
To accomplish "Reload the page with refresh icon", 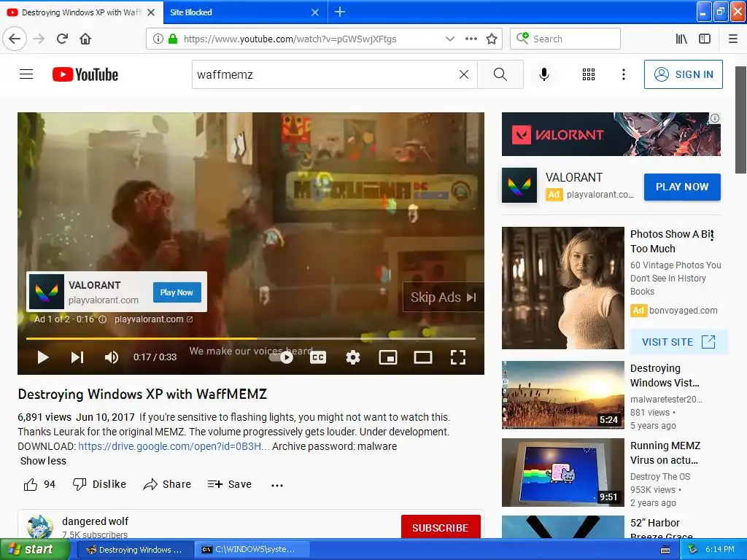I will tap(62, 39).
